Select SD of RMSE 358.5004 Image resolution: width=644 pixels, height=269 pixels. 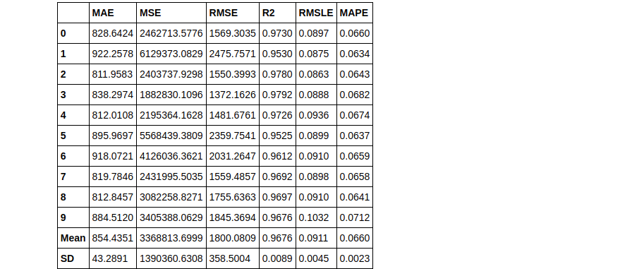(x=230, y=258)
